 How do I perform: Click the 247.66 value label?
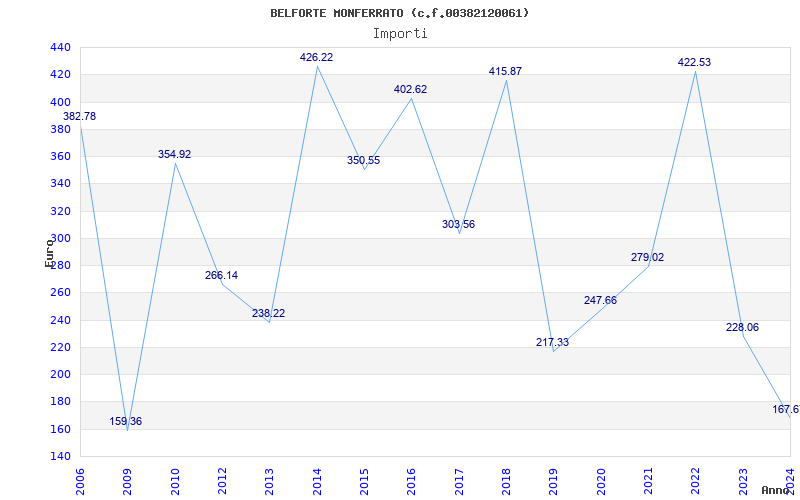tap(601, 301)
